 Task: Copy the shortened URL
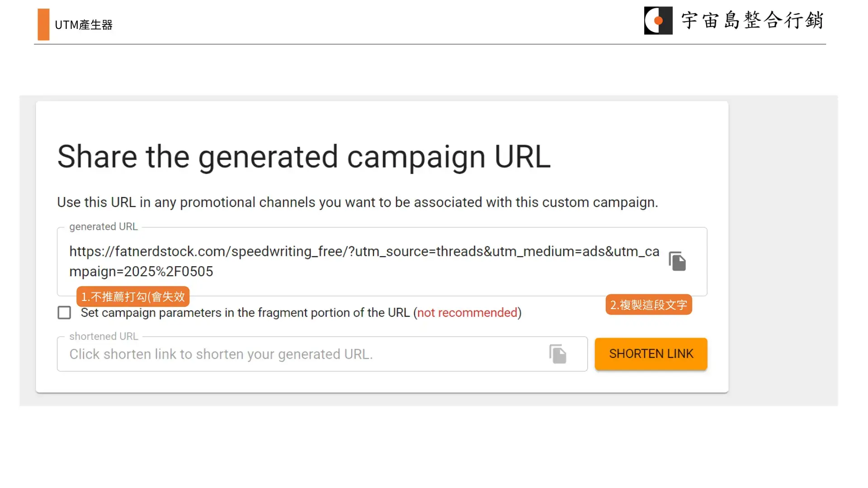click(x=558, y=354)
